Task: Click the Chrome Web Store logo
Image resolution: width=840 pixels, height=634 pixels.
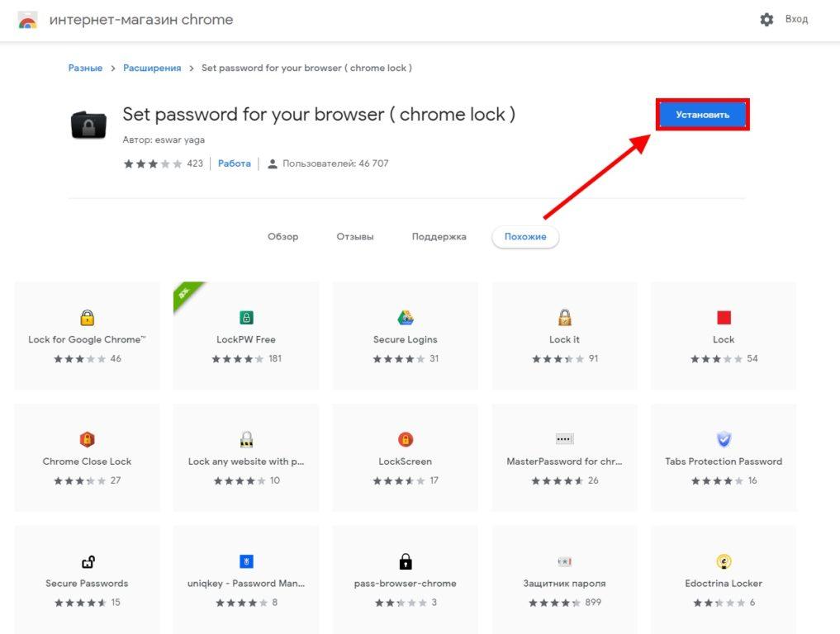Action: pyautogui.click(x=28, y=19)
